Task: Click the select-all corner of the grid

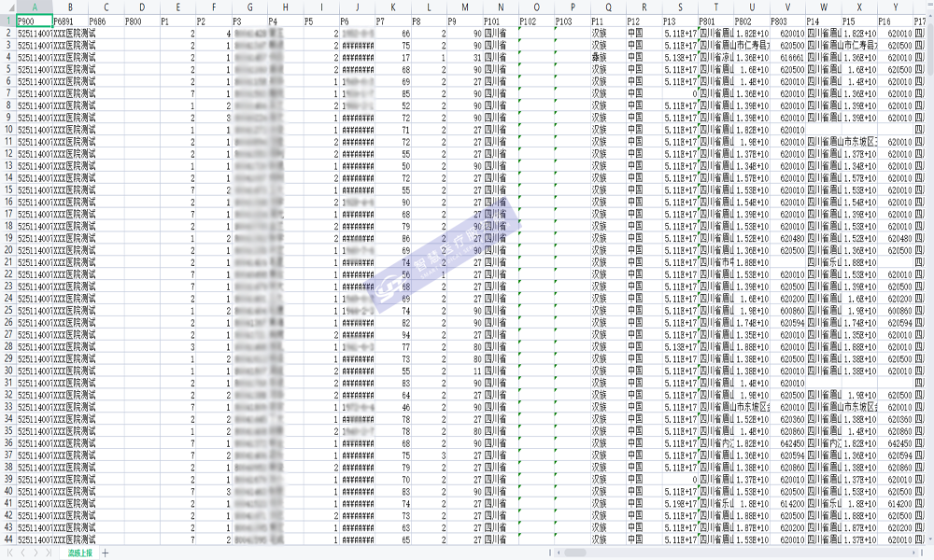Action: click(7, 7)
